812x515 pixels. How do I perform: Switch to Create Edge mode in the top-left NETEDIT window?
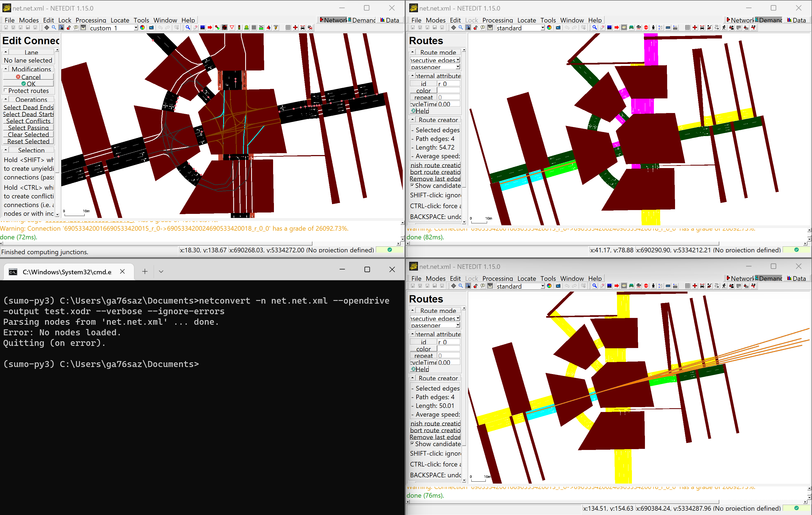click(x=217, y=28)
